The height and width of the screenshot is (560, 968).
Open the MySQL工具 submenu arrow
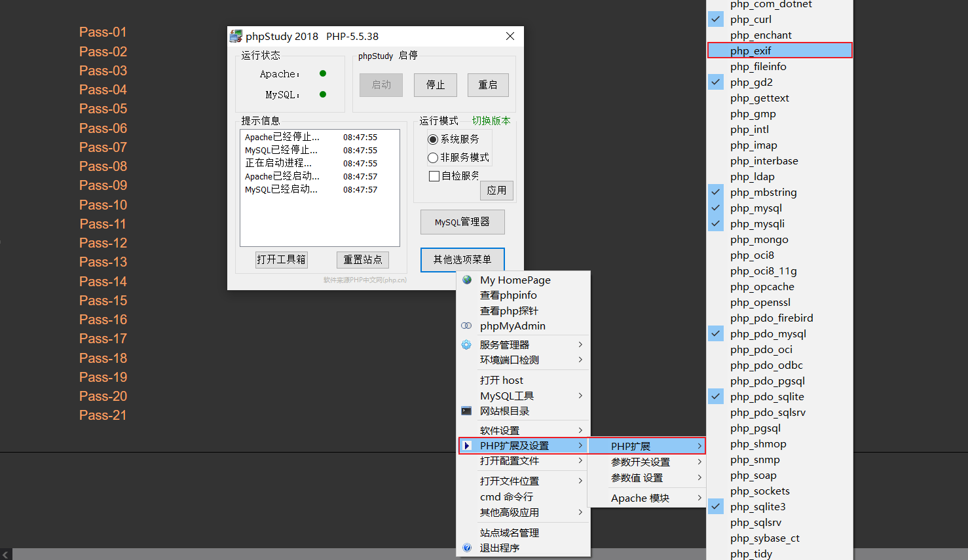(x=580, y=396)
